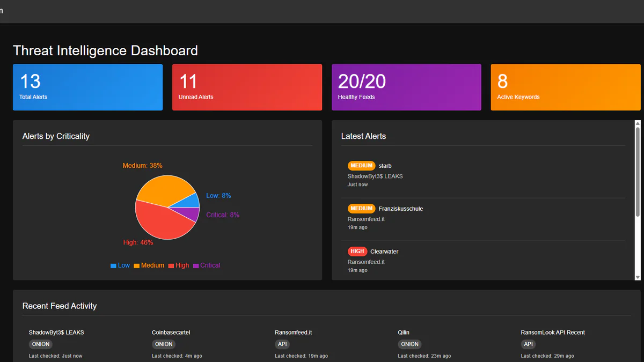The image size is (644, 362).
Task: Click the API badge under RansomLook API Recent
Action: point(528,344)
